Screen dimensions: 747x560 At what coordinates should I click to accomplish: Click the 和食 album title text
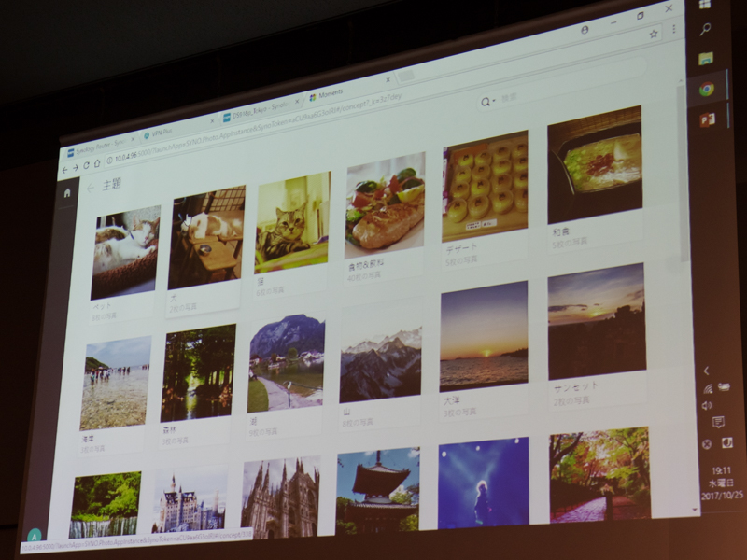(x=560, y=232)
